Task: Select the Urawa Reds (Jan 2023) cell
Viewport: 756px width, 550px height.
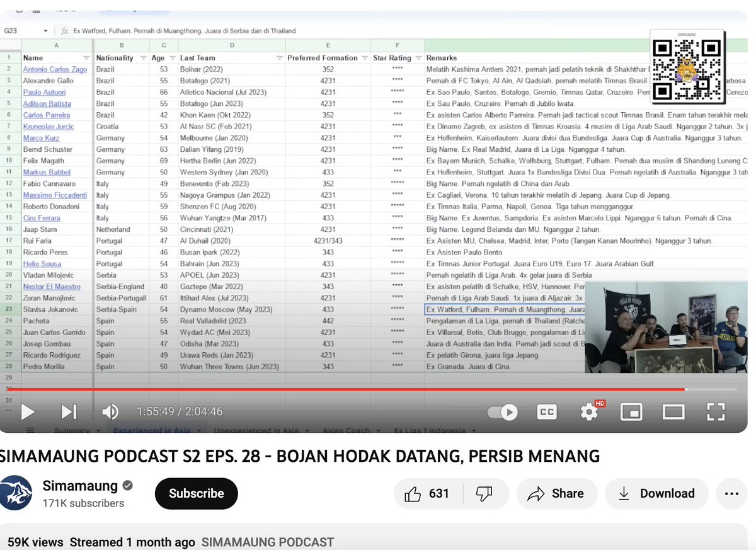Action: 231,355
